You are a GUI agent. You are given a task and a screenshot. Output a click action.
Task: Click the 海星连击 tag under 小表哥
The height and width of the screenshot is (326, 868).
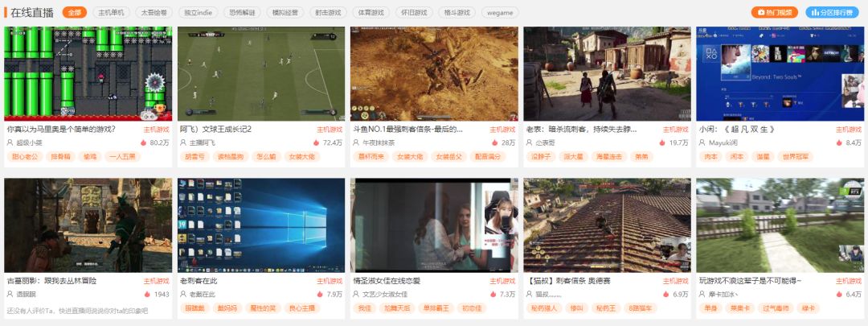click(608, 156)
